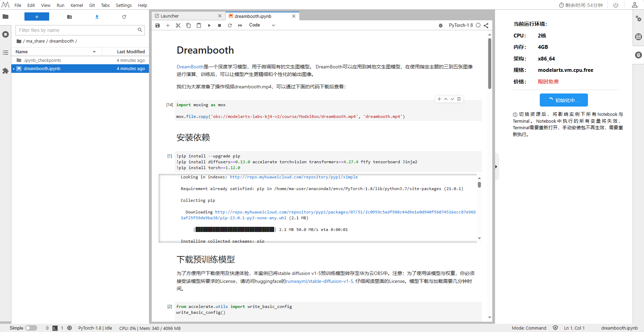Navigate to ma_share in breadcrumb
Viewport: 644px width, 332px height.
pyautogui.click(x=35, y=41)
